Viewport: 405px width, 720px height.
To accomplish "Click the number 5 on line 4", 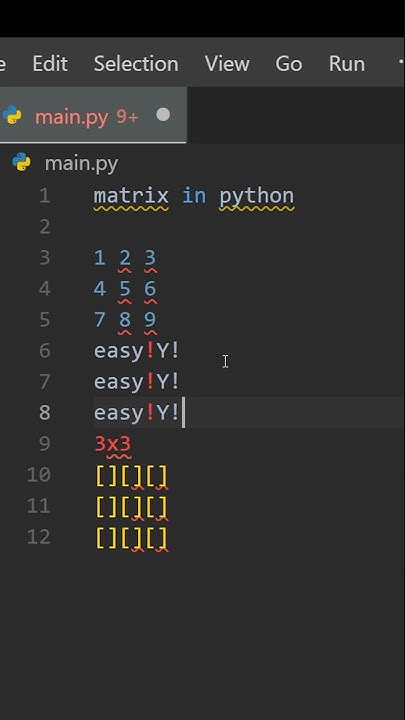I will [124, 289].
